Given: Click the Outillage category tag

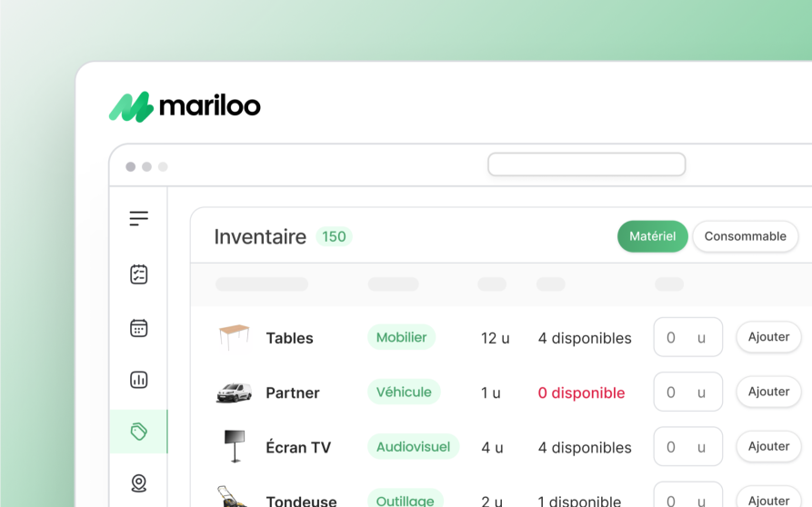Looking at the screenshot, I should (406, 499).
